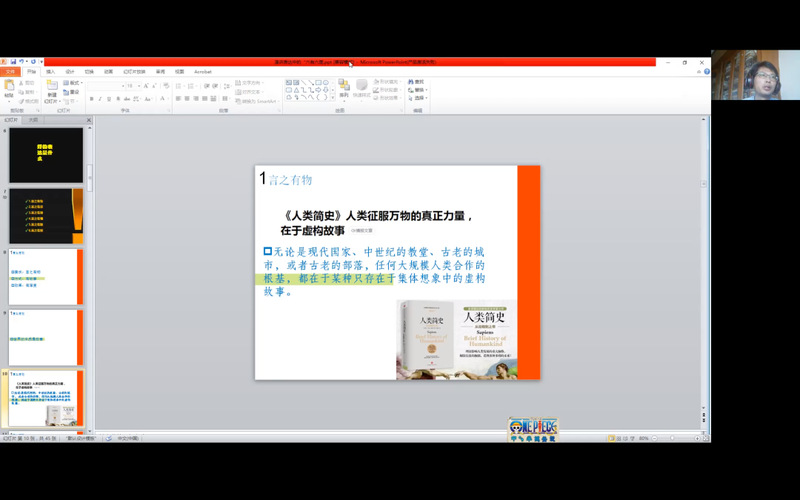Click the Copy (复制) button
The height and width of the screenshot is (500, 800).
click(x=27, y=92)
